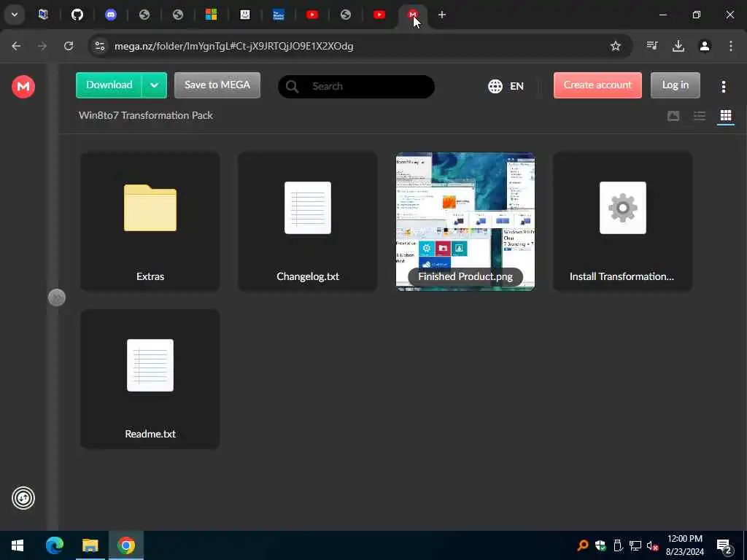Bookmark this page with star icon
The image size is (747, 560).
616,46
